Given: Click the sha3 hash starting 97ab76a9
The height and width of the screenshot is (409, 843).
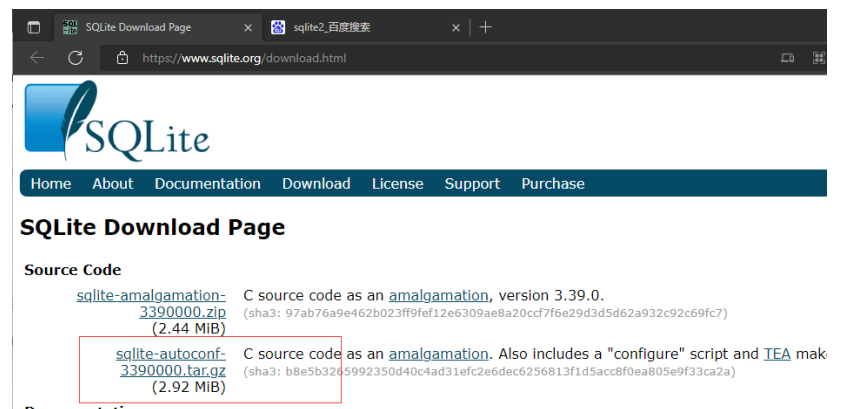Looking at the screenshot, I should pyautogui.click(x=485, y=313).
